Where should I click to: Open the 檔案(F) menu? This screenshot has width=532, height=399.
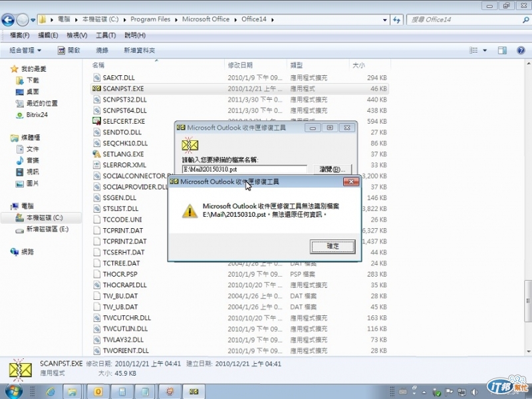click(x=20, y=35)
